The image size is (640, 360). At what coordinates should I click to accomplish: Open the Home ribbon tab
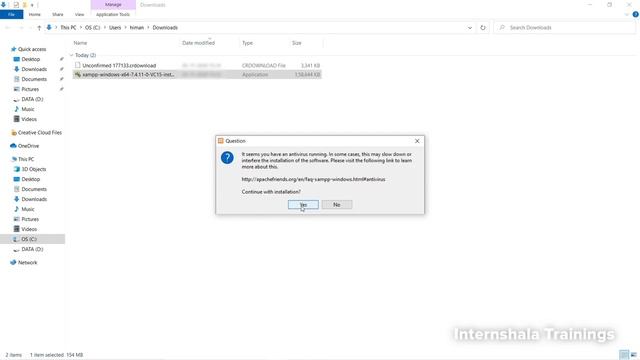(35, 14)
